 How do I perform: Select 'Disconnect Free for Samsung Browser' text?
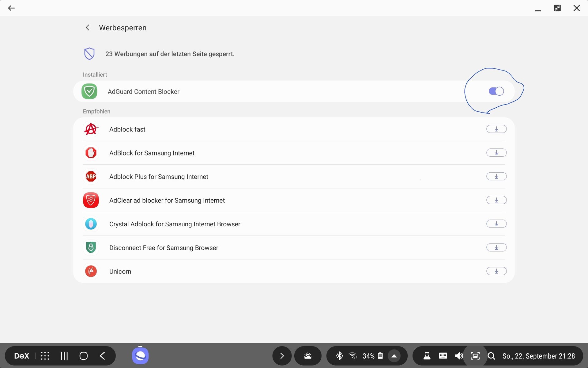click(x=164, y=248)
